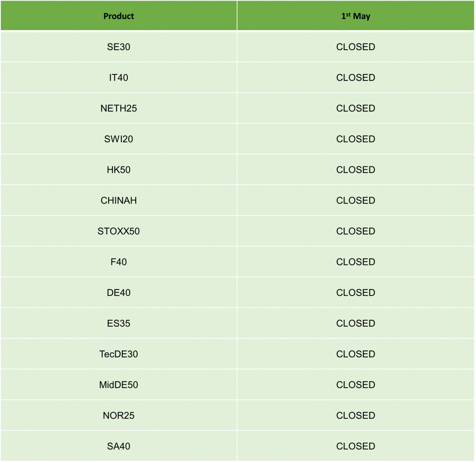Click the Product column header
Viewport: 476px width, 462px height.
119,16
